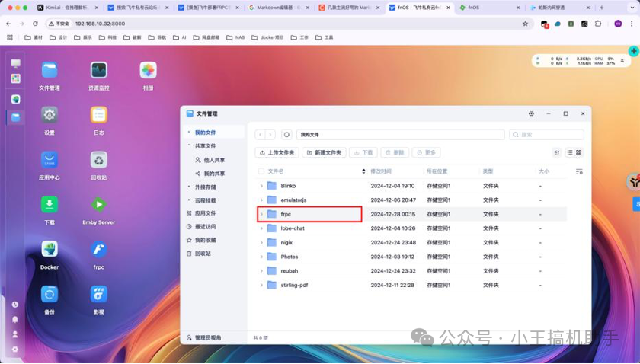Select 回收站 in file manager sidebar
This screenshot has height=364, width=640.
click(x=203, y=254)
